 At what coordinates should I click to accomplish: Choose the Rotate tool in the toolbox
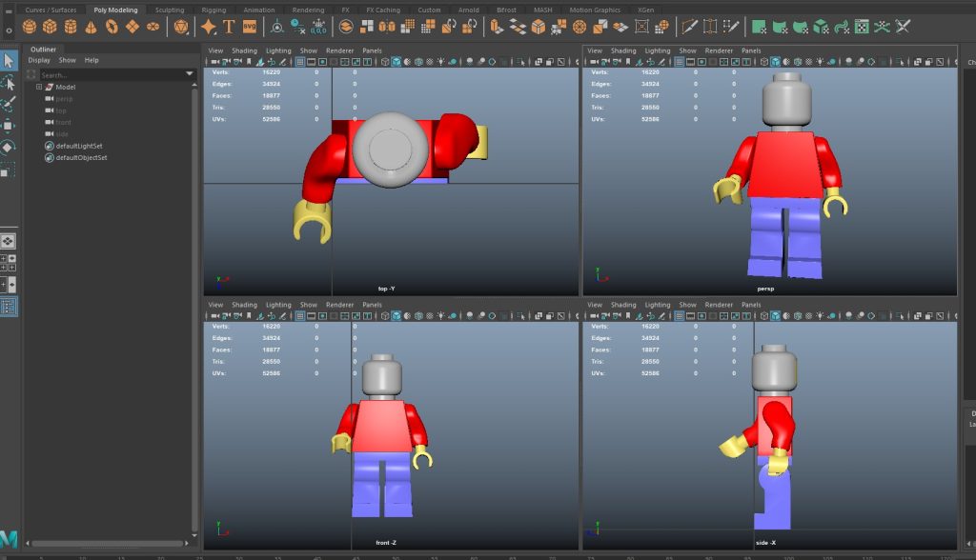[x=8, y=148]
